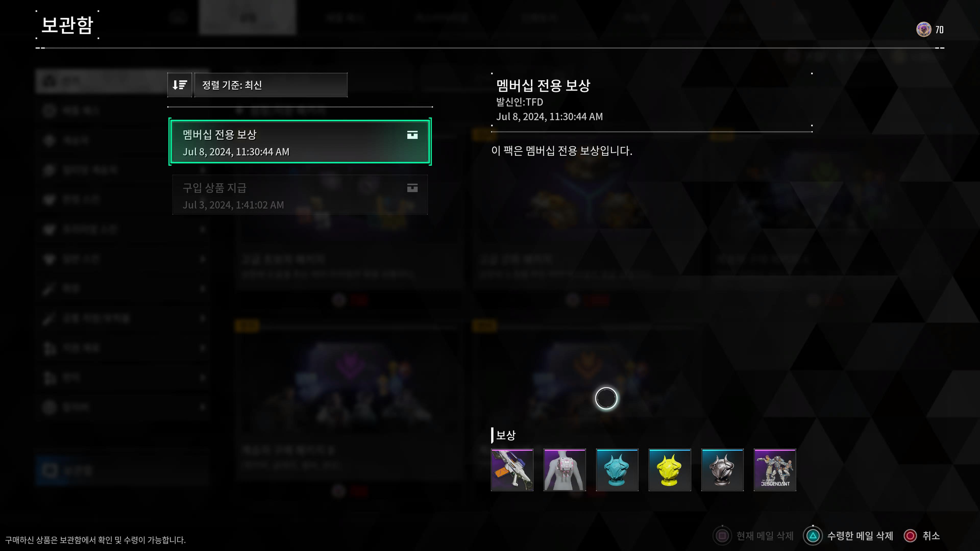Toggle the sort order arrow icon
Viewport: 980px width, 551px height.
point(180,85)
